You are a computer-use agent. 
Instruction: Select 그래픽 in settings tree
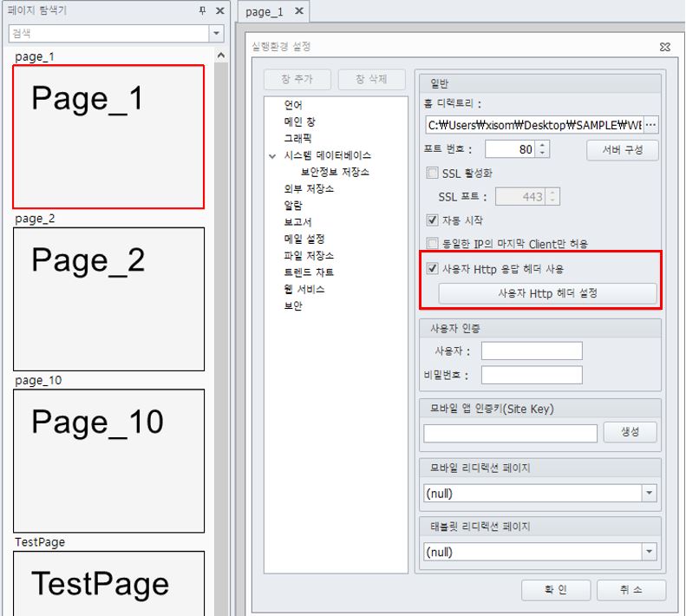tap(297, 138)
